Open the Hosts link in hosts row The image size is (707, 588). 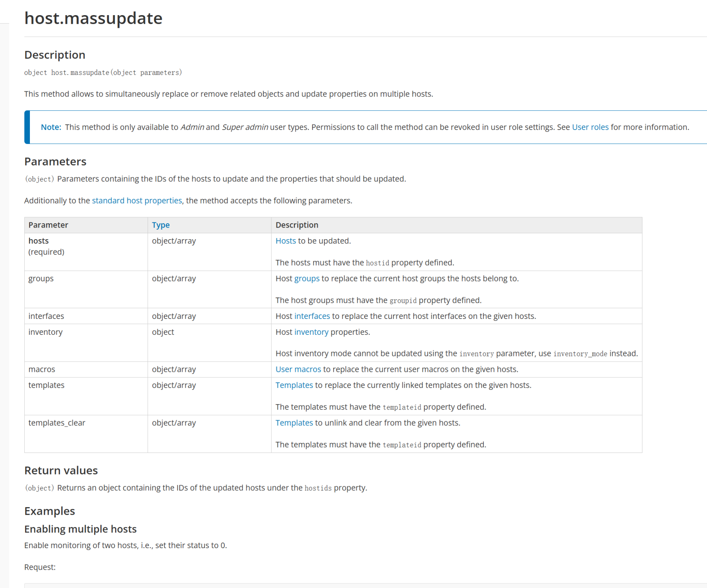(x=285, y=241)
